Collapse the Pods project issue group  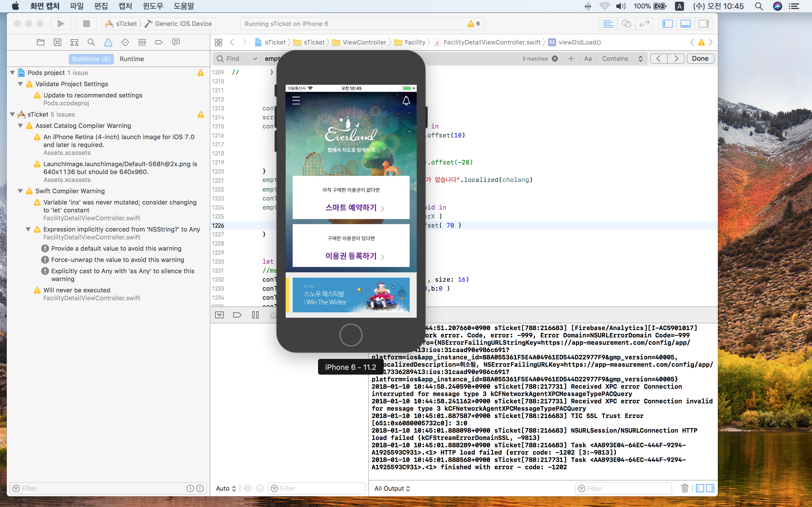tap(12, 73)
